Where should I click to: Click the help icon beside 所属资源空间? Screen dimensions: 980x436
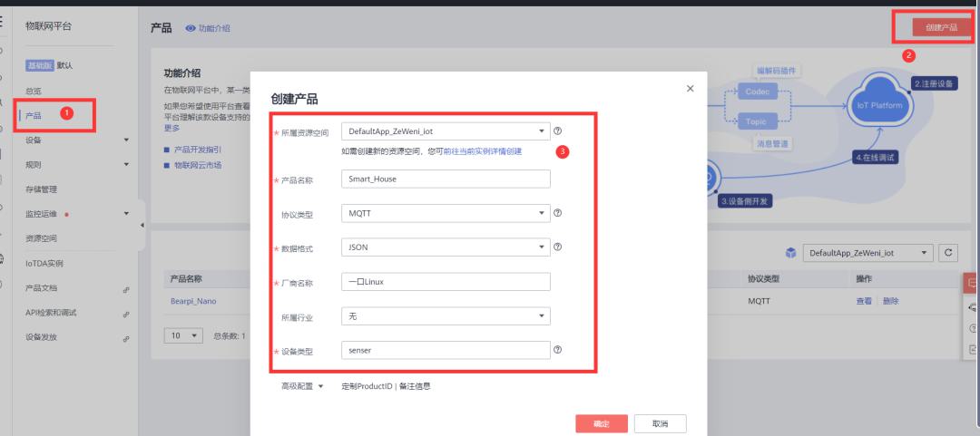pyautogui.click(x=558, y=131)
